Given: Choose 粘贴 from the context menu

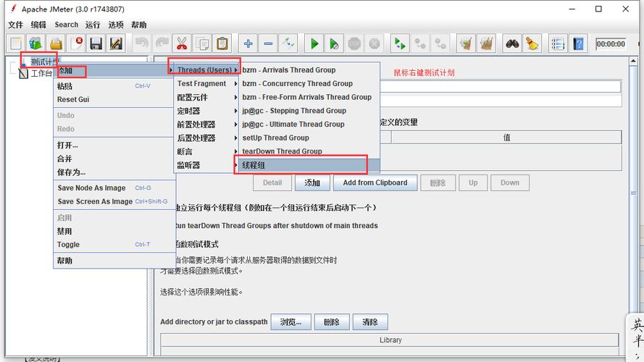Looking at the screenshot, I should pyautogui.click(x=114, y=86).
